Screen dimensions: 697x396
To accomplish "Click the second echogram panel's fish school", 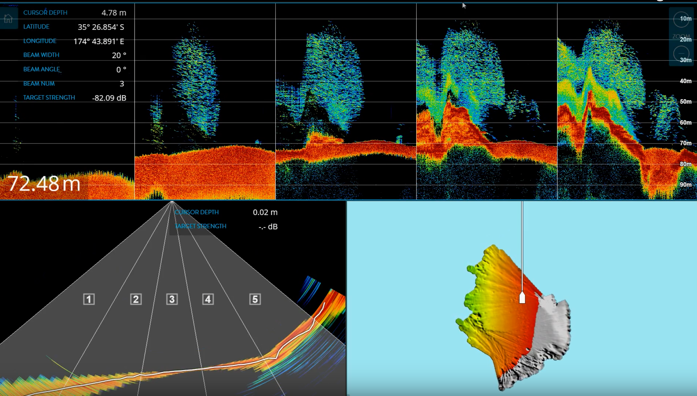I will tap(196, 84).
